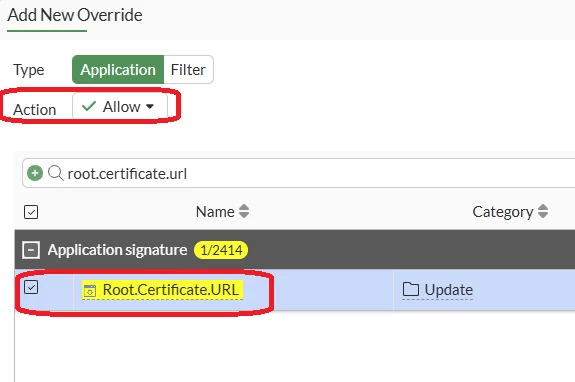The height and width of the screenshot is (382, 575).
Task: Click the Update category link
Action: pos(449,290)
